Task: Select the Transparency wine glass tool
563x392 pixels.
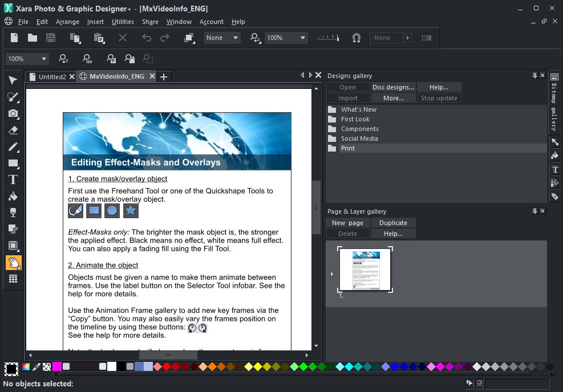Action: [13, 213]
